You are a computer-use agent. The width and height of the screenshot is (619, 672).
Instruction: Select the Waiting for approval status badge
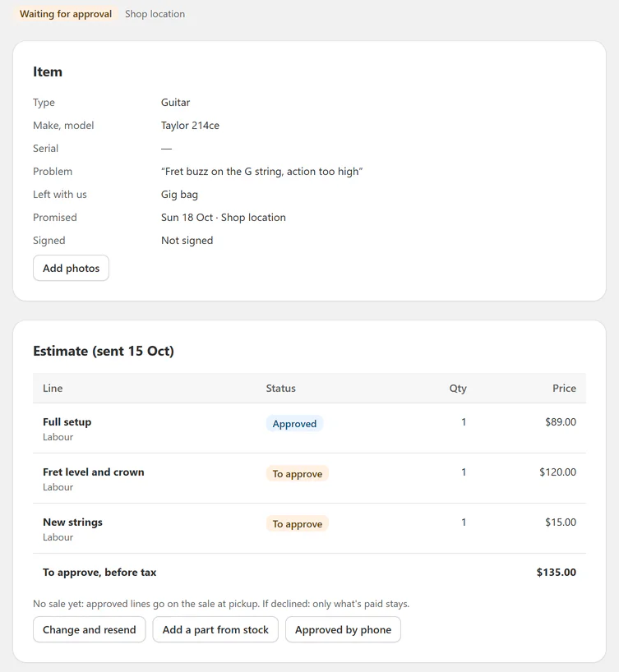point(66,14)
